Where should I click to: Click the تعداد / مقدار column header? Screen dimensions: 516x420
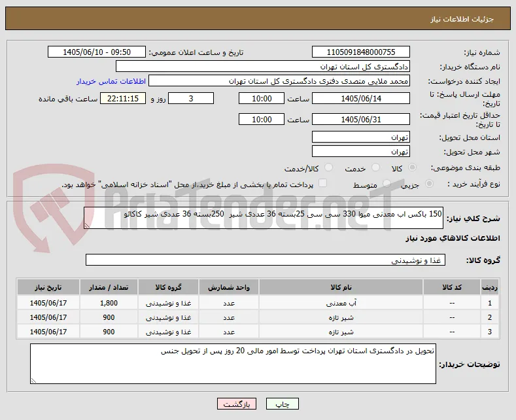click(109, 287)
